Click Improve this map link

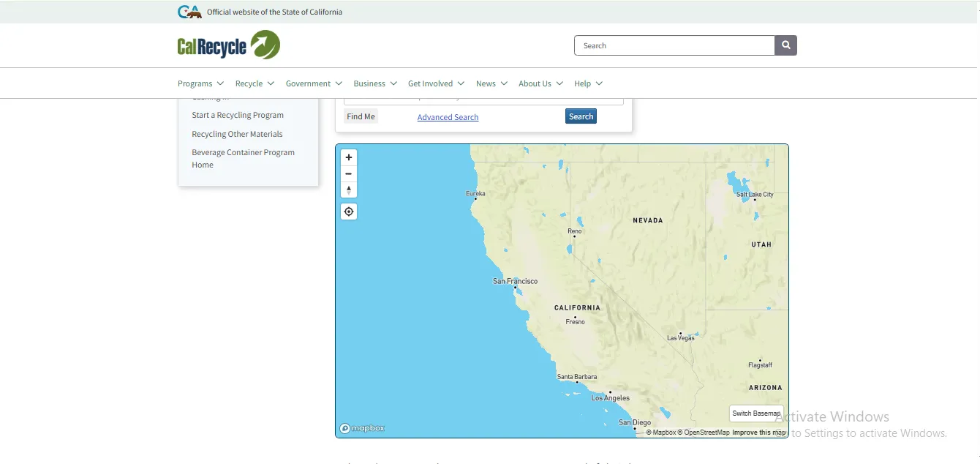pyautogui.click(x=759, y=433)
